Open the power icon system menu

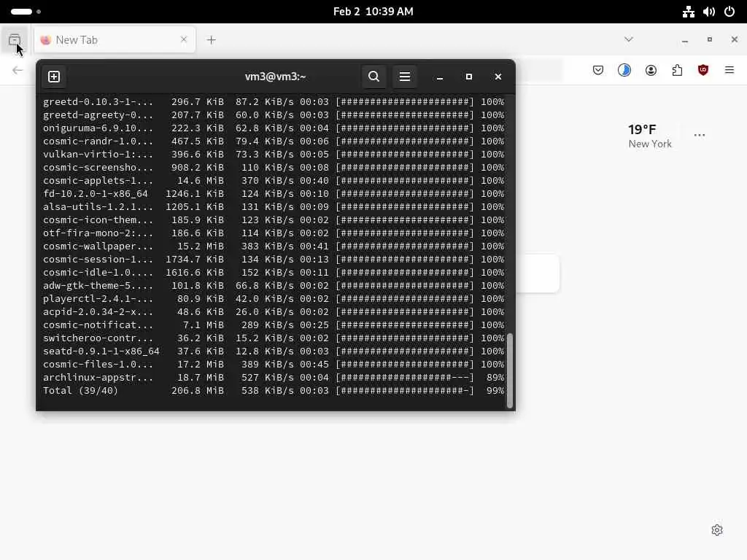(729, 12)
